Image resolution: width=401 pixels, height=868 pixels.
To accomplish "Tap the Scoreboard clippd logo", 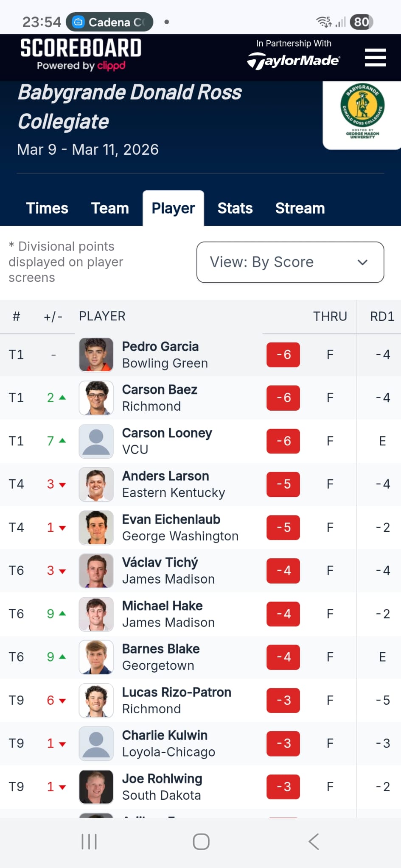I will [x=81, y=54].
